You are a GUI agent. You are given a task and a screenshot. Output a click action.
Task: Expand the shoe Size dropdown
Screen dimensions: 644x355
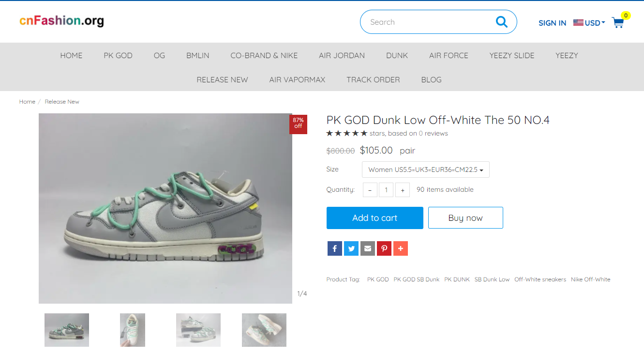(426, 170)
